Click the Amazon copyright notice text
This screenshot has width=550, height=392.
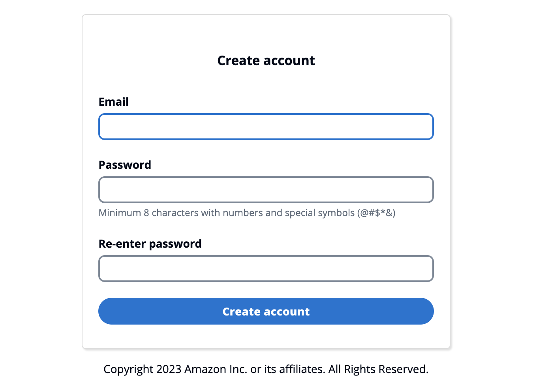pyautogui.click(x=266, y=369)
